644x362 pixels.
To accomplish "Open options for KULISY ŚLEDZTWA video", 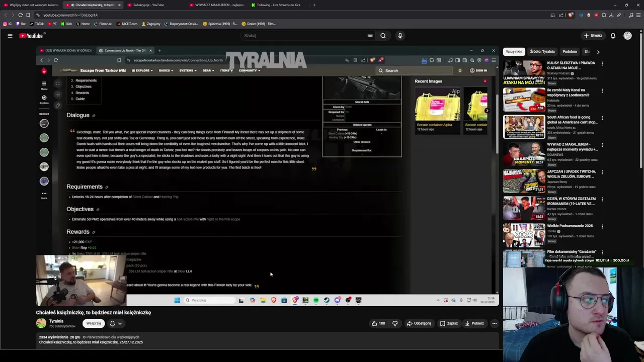I will (602, 64).
